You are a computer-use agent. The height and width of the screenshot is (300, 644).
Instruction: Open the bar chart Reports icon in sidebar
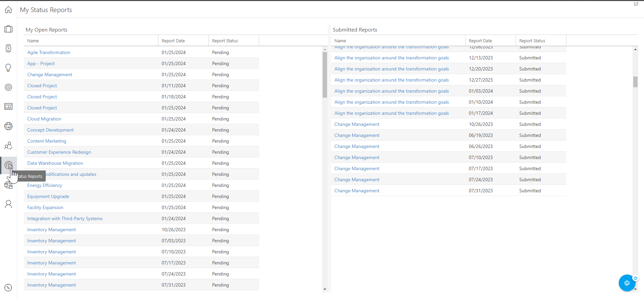pos(8,107)
